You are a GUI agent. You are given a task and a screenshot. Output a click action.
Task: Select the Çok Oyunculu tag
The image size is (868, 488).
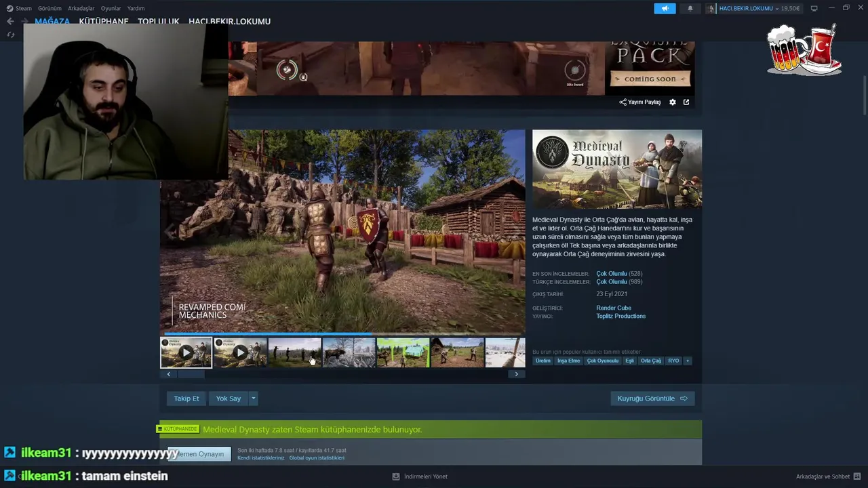click(603, 361)
